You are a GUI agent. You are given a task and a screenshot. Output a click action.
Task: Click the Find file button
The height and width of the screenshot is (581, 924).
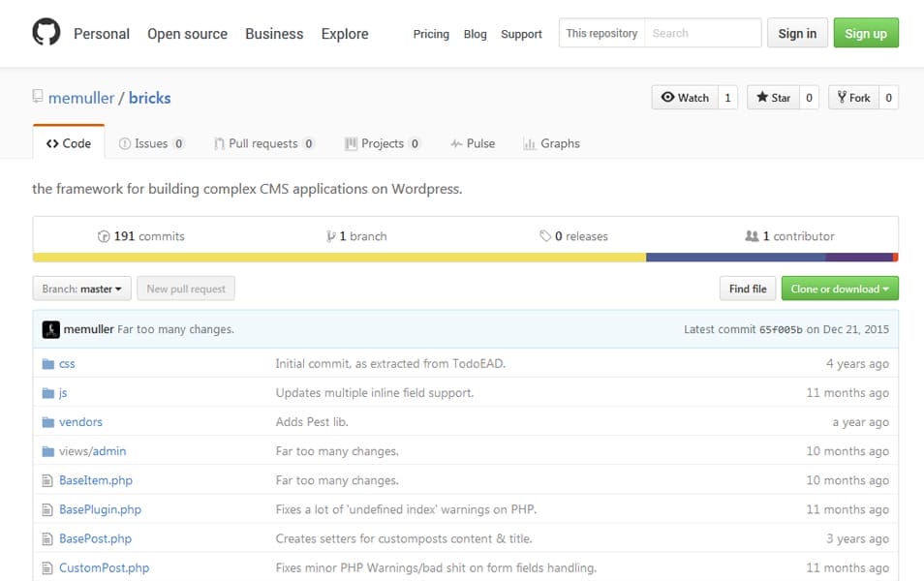tap(748, 289)
